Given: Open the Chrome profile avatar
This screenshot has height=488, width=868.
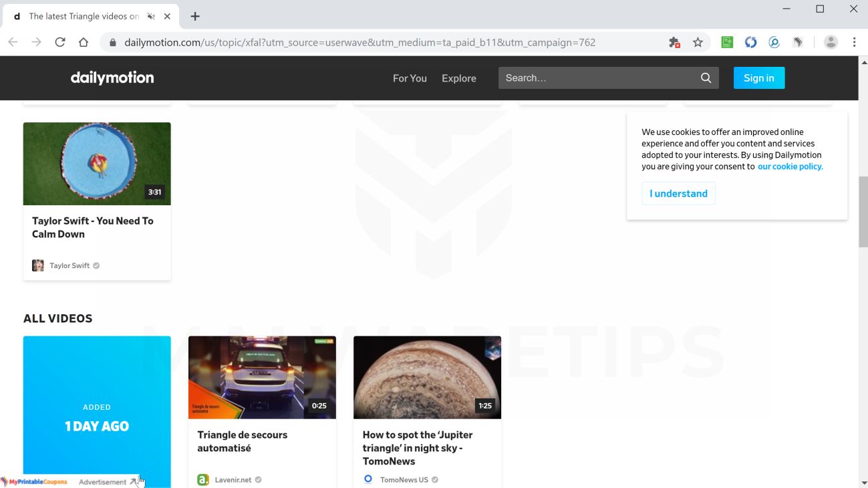Looking at the screenshot, I should [831, 42].
